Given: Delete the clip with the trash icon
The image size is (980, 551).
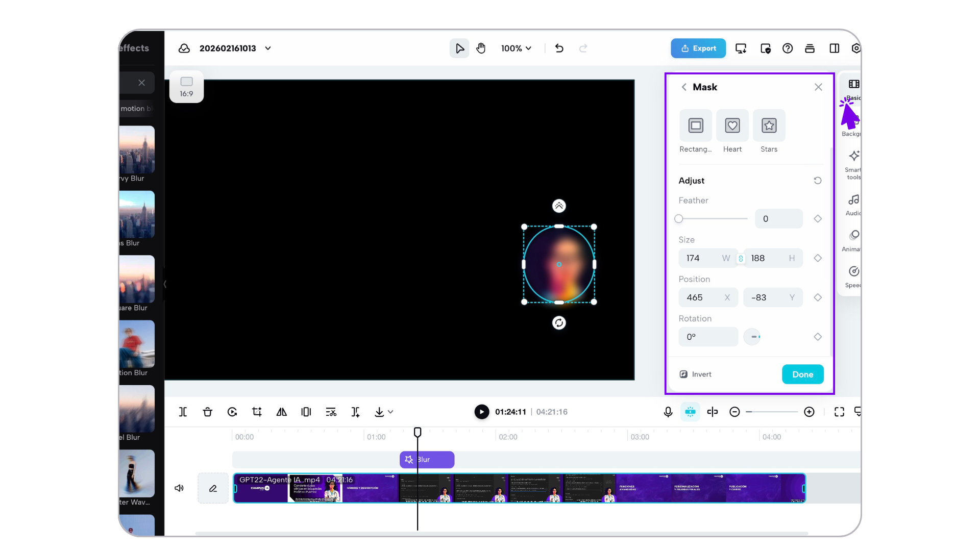Looking at the screenshot, I should pyautogui.click(x=207, y=412).
